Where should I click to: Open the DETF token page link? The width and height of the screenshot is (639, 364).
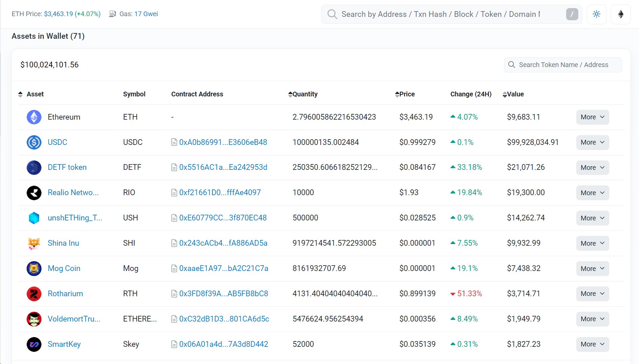67,168
